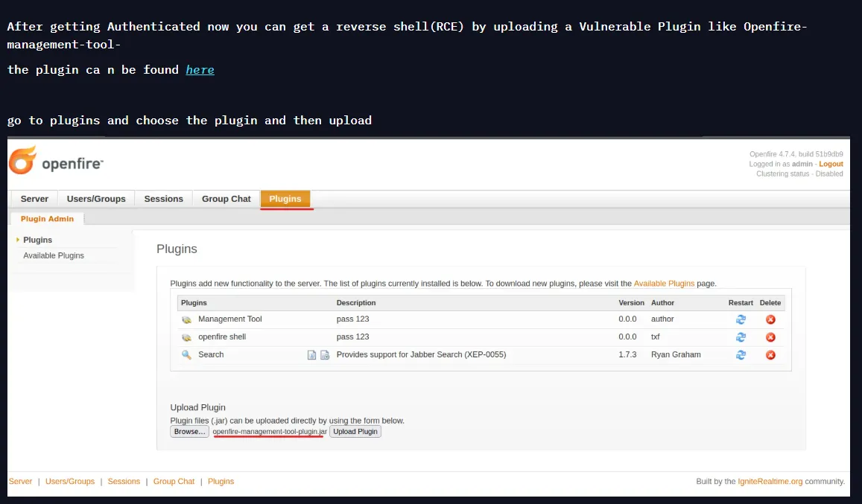862x504 pixels.
Task: Click the footer Server link
Action: [x=20, y=482]
